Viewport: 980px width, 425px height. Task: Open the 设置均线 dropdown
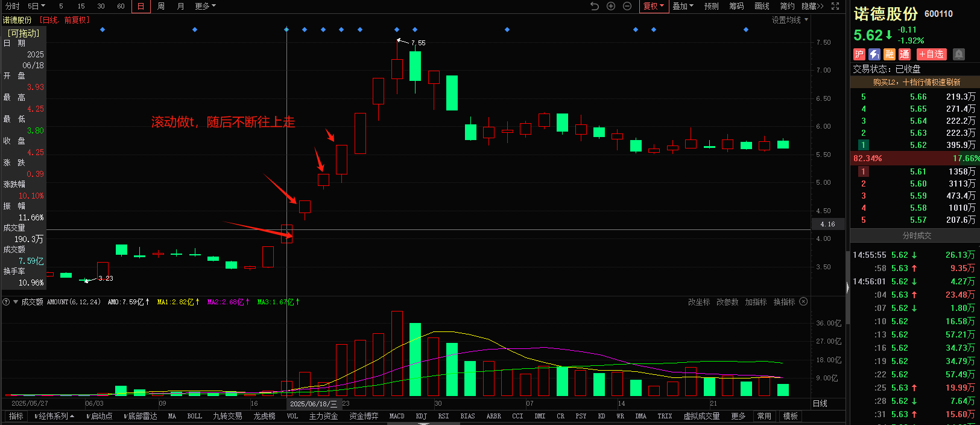pos(789,20)
